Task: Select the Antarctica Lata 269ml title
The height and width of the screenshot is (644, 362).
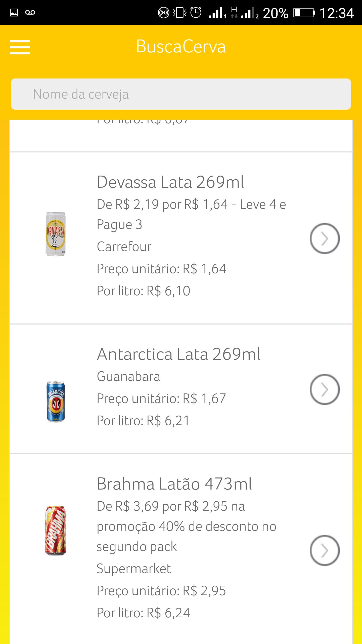Action: pos(178,354)
